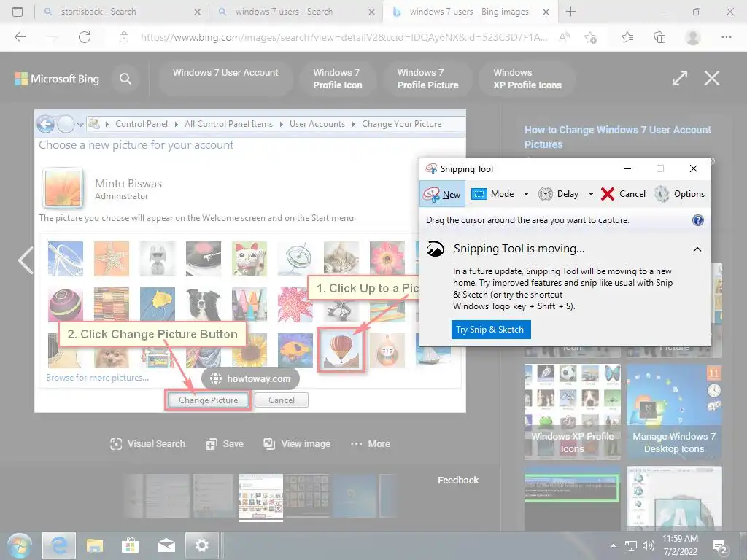This screenshot has width=747, height=560.
Task: Click Try Snip & Sketch button
Action: pyautogui.click(x=490, y=330)
